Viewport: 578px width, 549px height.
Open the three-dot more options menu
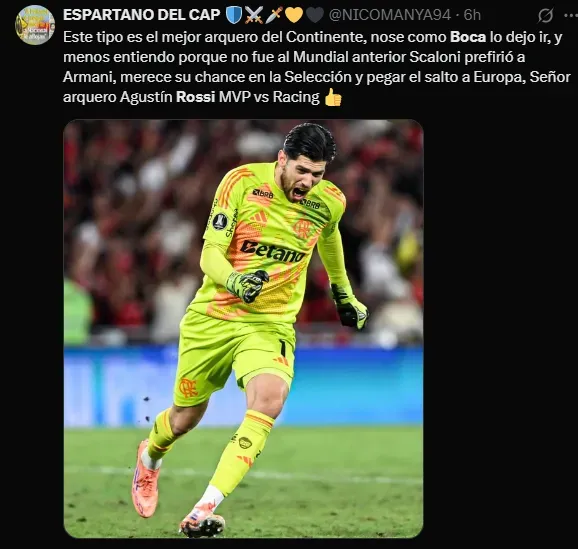(x=571, y=15)
